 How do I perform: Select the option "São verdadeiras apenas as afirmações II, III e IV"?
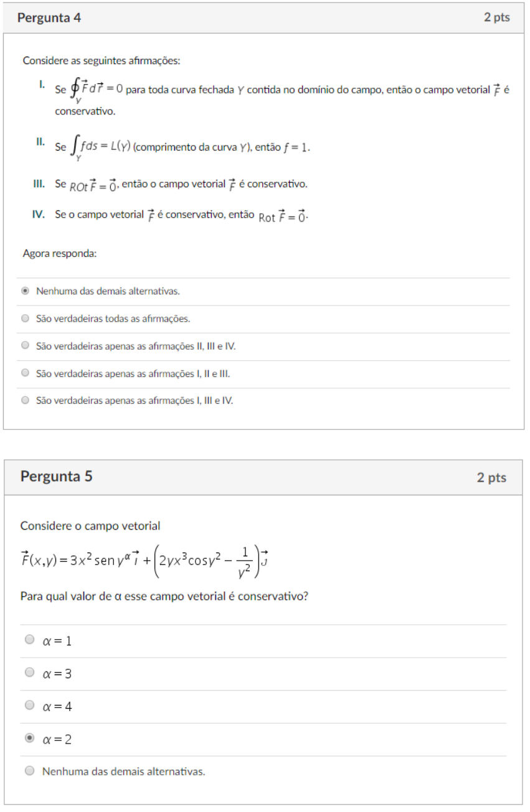25,345
